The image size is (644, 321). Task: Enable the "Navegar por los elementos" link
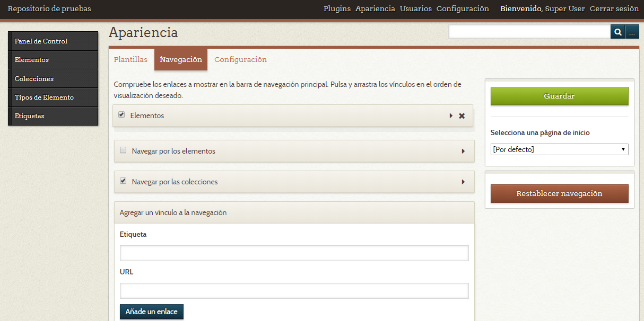[123, 150]
